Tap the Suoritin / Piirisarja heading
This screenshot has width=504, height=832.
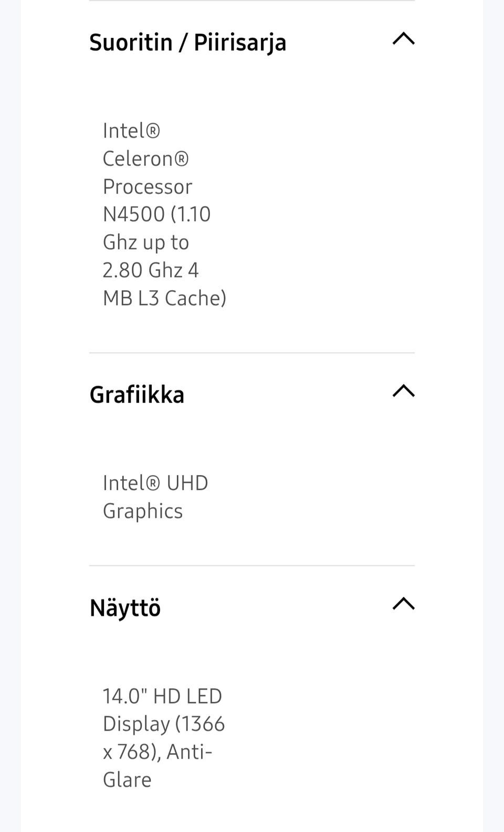(187, 43)
